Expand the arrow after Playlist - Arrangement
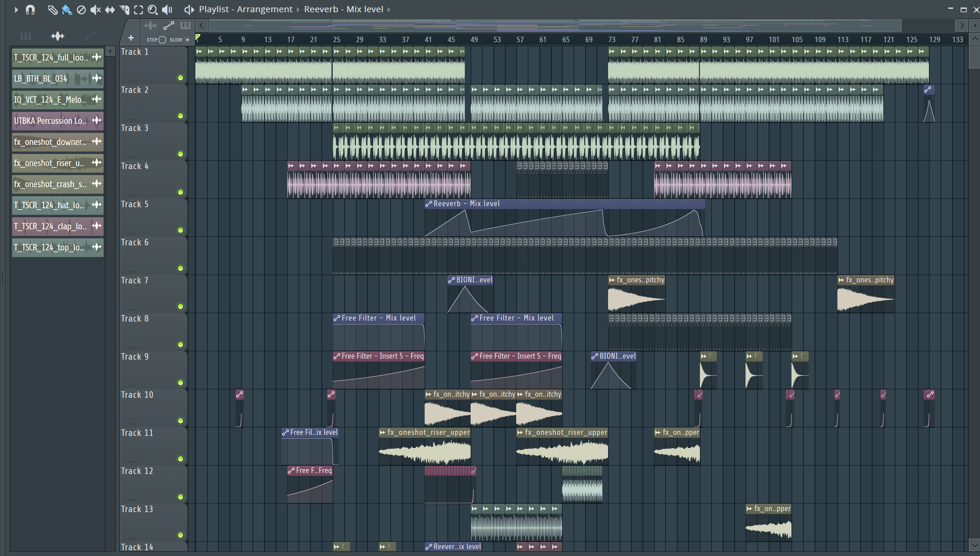Viewport: 980px width, 556px height. click(298, 10)
